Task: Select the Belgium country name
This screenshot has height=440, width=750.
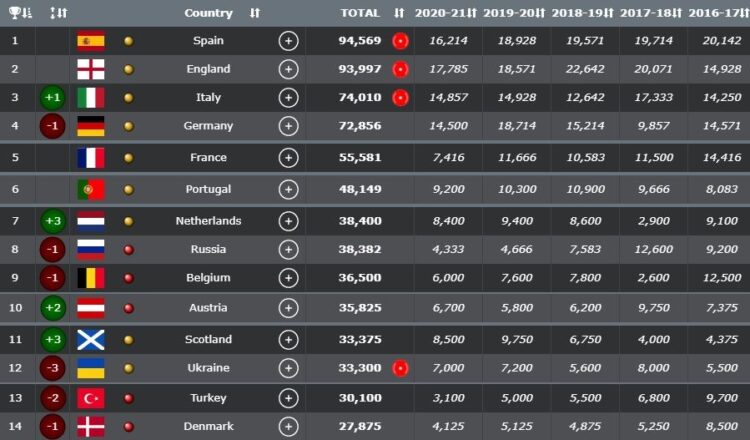Action: tap(208, 278)
